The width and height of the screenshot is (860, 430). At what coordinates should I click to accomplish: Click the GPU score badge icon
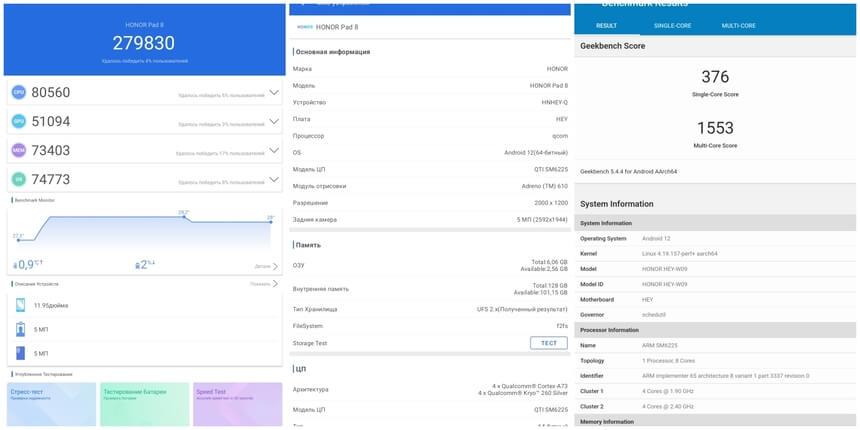[x=19, y=121]
